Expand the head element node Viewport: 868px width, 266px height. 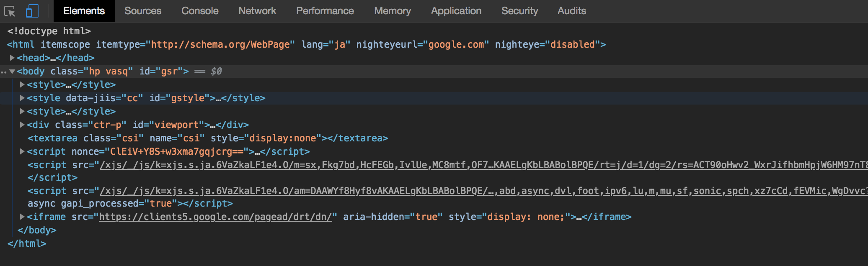coord(12,58)
